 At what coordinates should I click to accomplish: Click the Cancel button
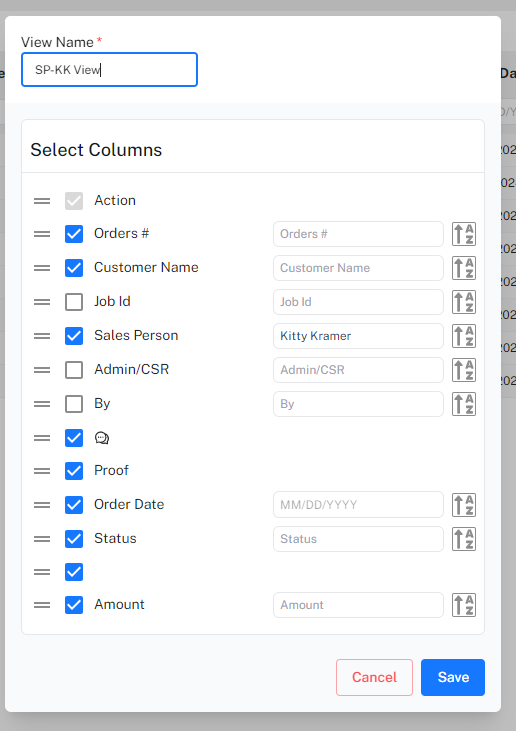[374, 677]
